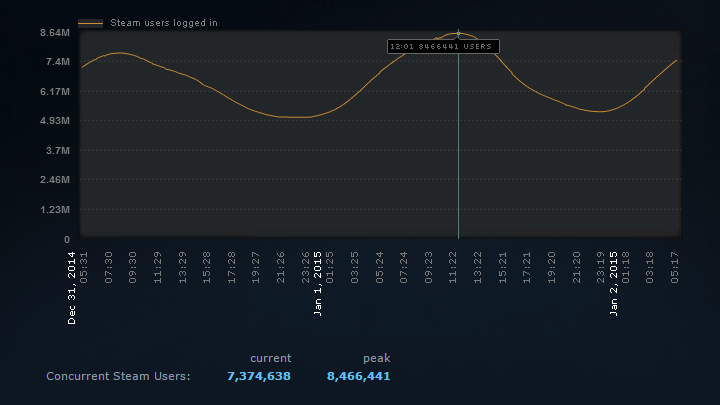The height and width of the screenshot is (405, 720).
Task: Click the current value 7,374,638
Action: tap(259, 376)
